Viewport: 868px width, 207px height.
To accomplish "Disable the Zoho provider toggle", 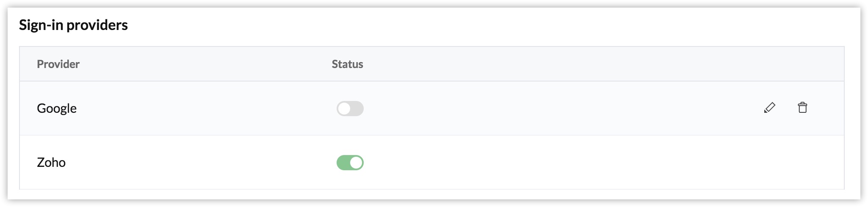I will point(350,163).
